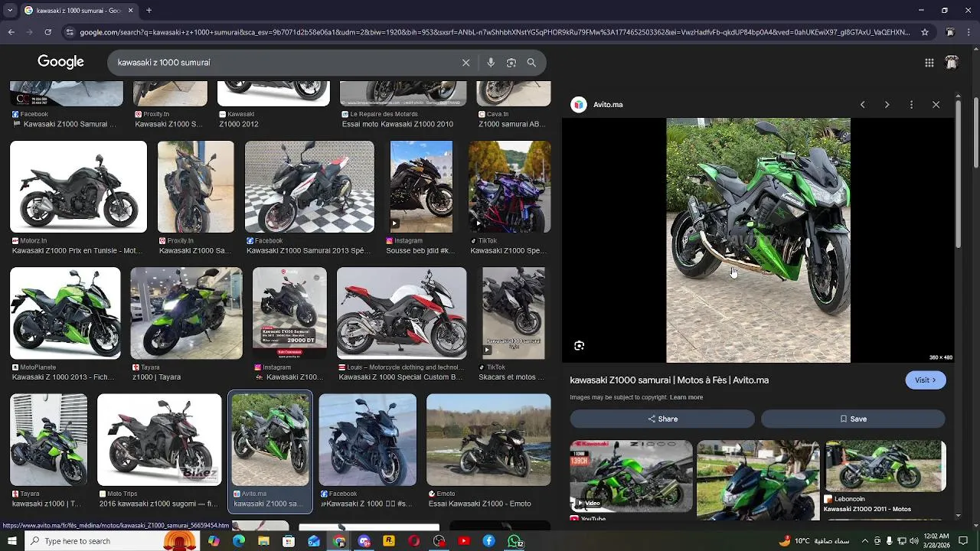Image resolution: width=980 pixels, height=551 pixels.
Task: Open the Motorz.tn Kawasaki Z1000 Prix en Tunisie result
Action: [78, 187]
